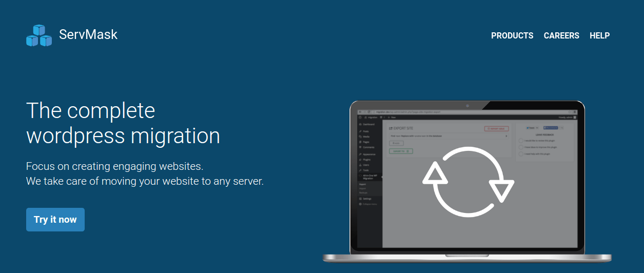
Task: Click the text "Focus on creating engaging websites."
Action: pos(115,166)
